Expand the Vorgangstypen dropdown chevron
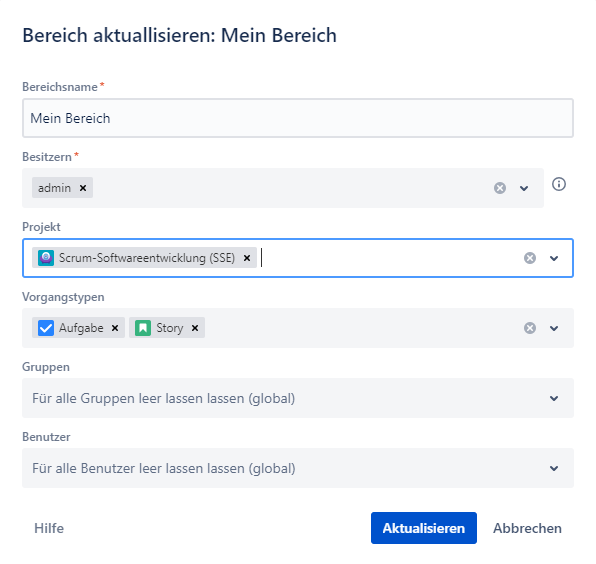Viewport: 596px width, 564px height. 554,328
